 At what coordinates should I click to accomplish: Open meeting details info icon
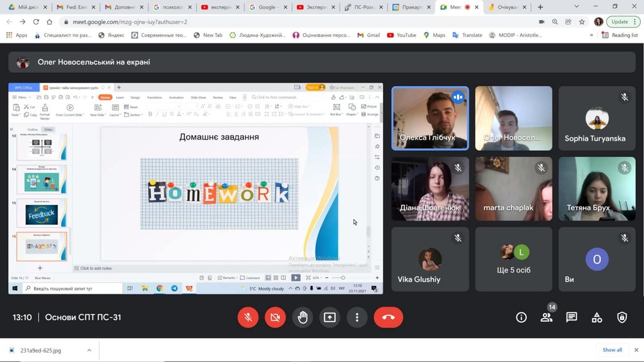[x=521, y=317]
